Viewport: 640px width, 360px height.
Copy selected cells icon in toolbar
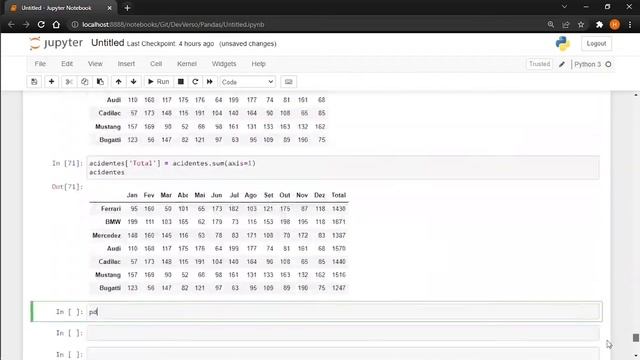[84, 82]
